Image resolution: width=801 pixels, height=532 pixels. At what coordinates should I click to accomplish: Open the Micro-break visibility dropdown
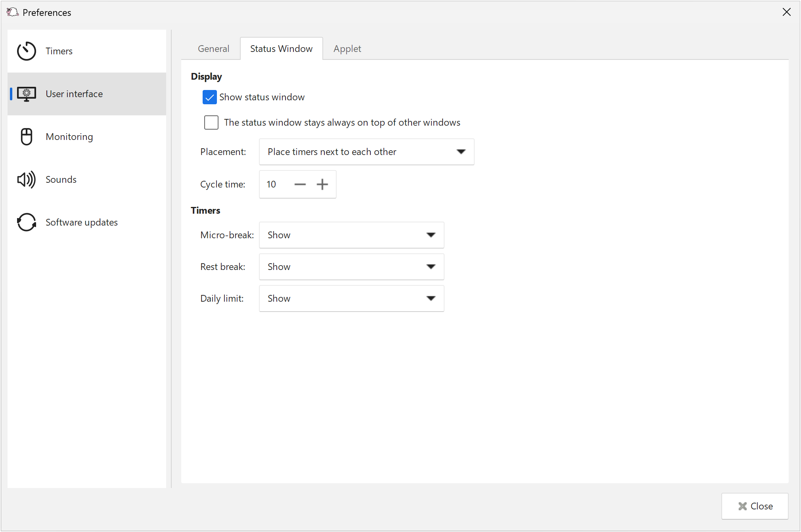pos(352,235)
